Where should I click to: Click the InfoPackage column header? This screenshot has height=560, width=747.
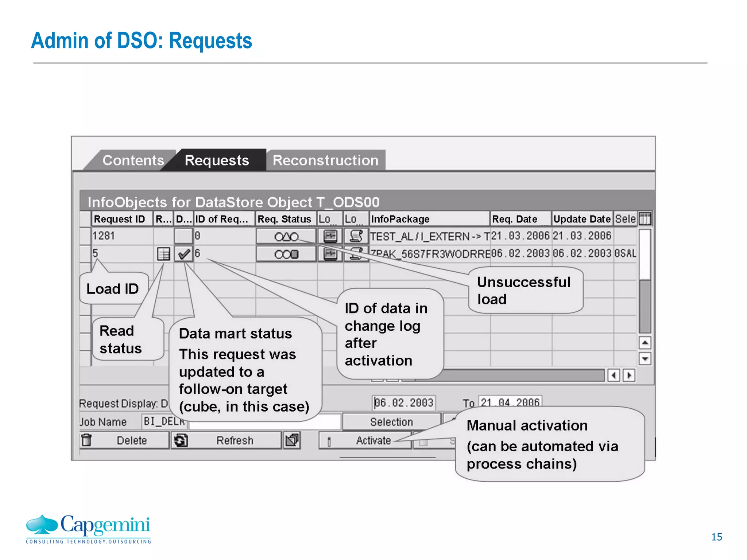(429, 219)
